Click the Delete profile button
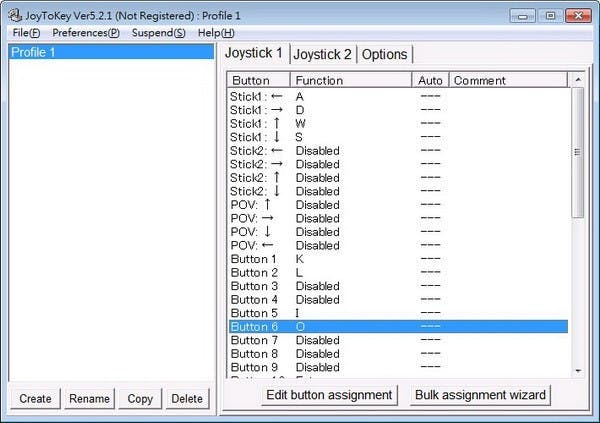Image resolution: width=600 pixels, height=423 pixels. [x=187, y=399]
